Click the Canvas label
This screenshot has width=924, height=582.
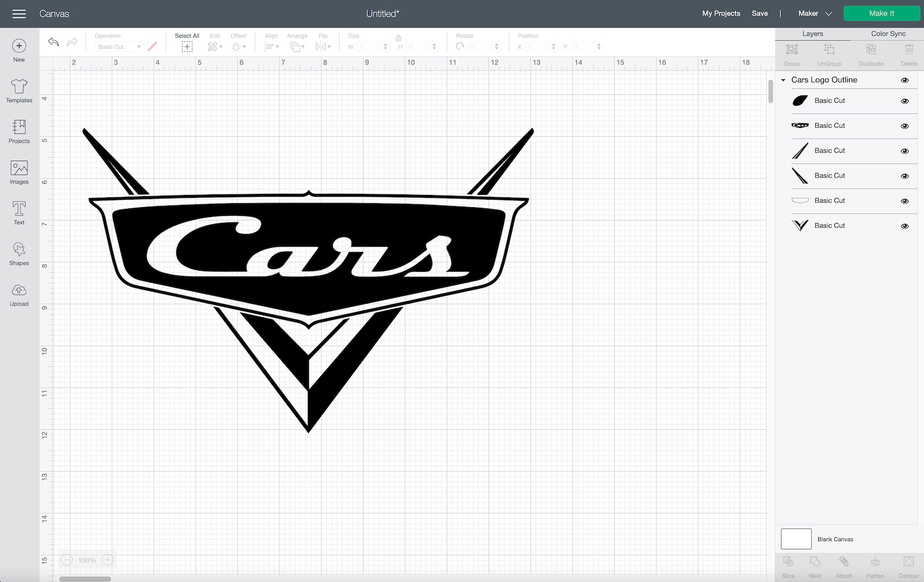[54, 13]
